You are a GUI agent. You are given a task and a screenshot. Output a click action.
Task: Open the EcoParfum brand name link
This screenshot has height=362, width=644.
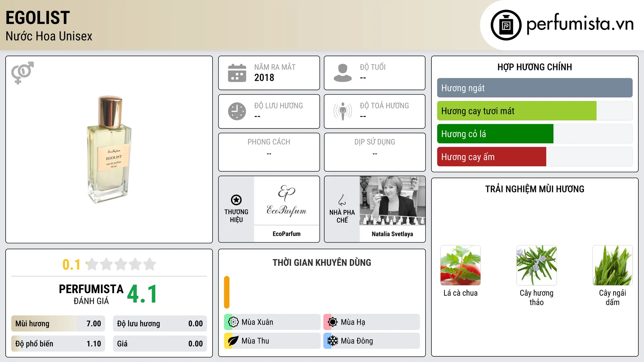[286, 234]
